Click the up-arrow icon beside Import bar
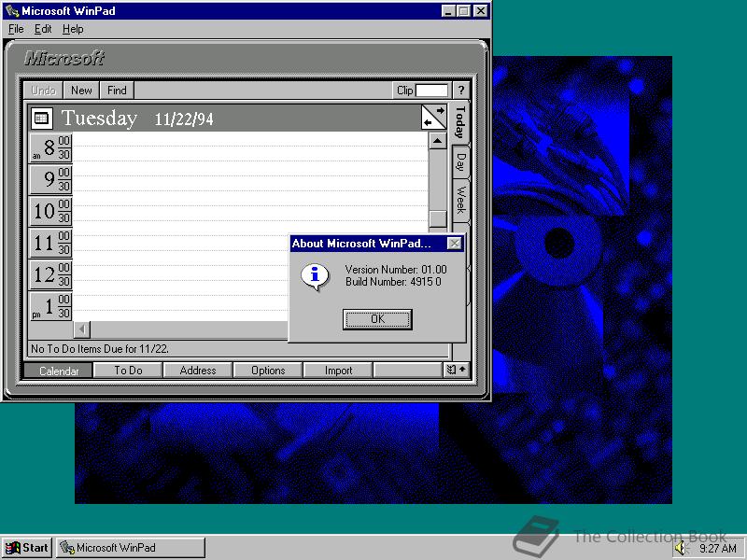747x560 pixels. (457, 370)
